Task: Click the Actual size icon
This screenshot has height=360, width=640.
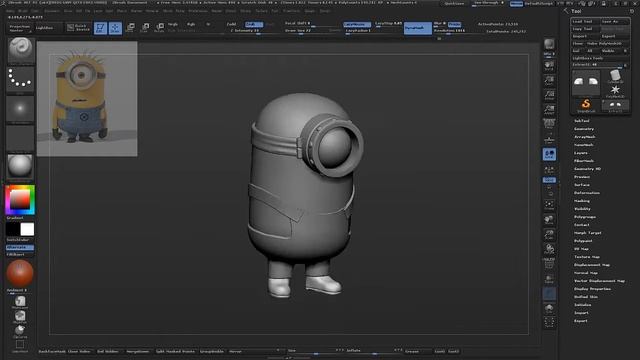Action: [x=549, y=95]
